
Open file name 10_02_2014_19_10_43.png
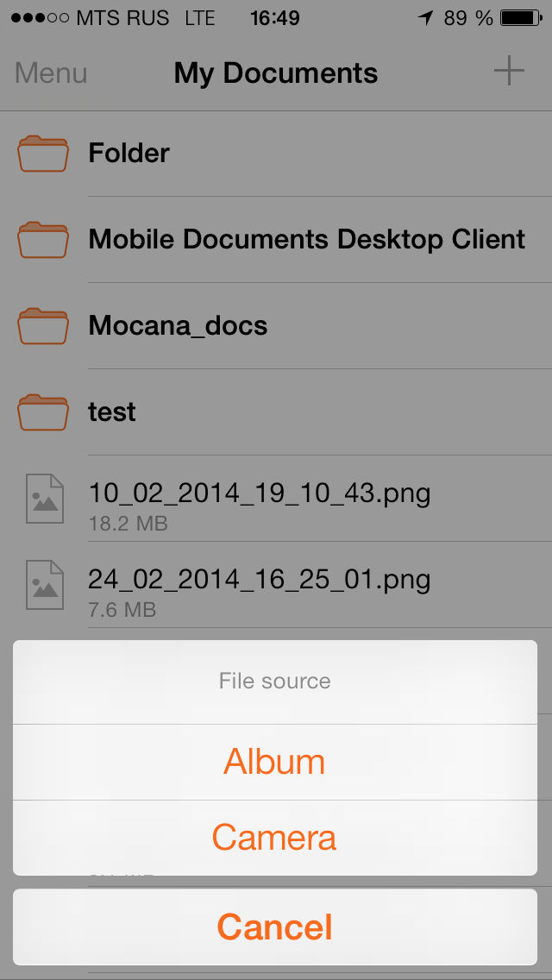[260, 493]
